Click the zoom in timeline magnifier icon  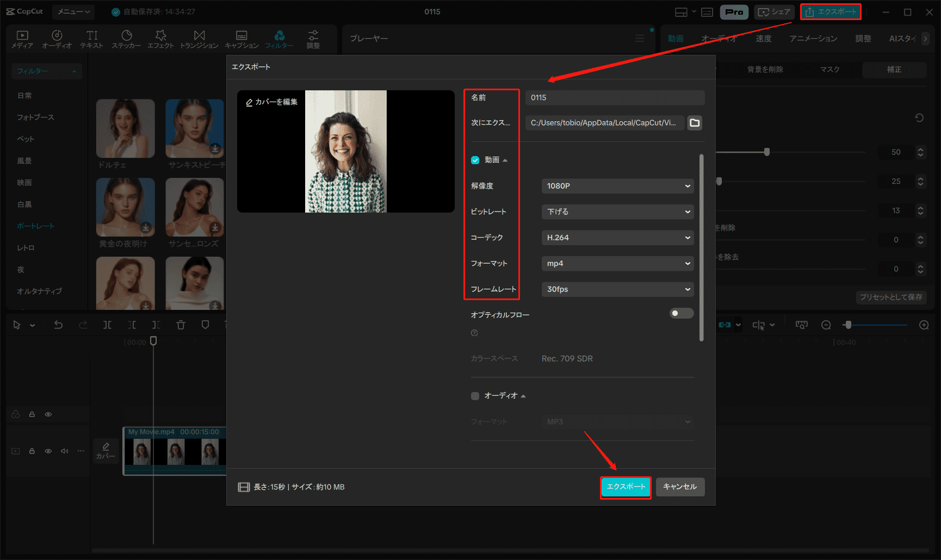click(x=924, y=325)
